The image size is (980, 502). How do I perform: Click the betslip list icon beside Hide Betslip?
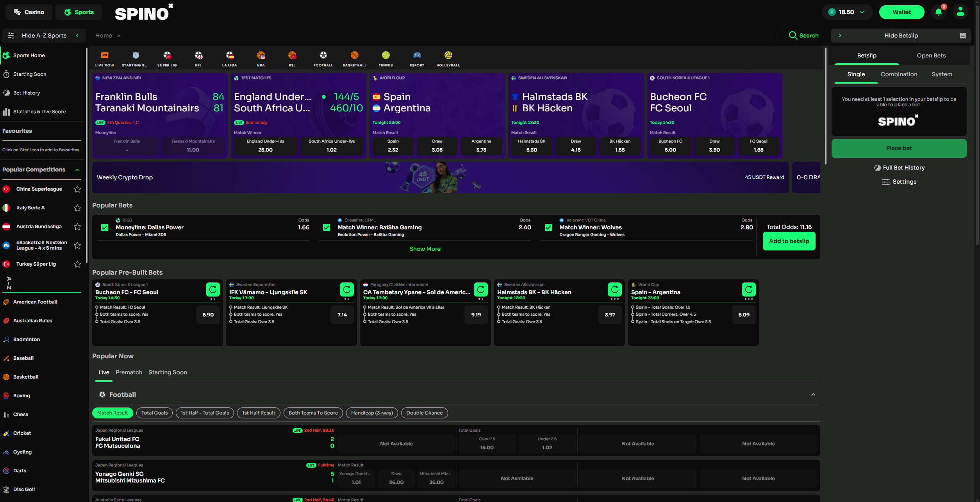click(963, 36)
